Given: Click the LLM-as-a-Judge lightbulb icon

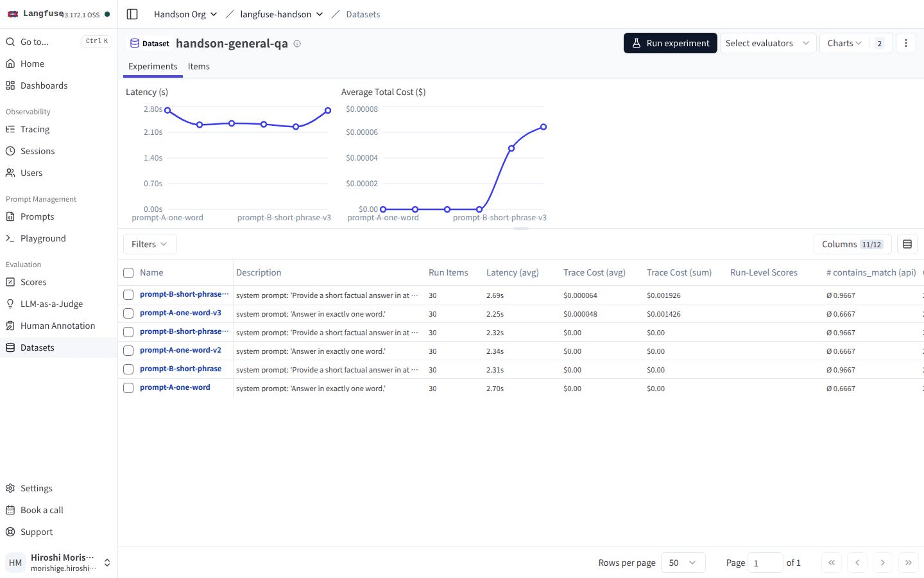Looking at the screenshot, I should point(10,304).
